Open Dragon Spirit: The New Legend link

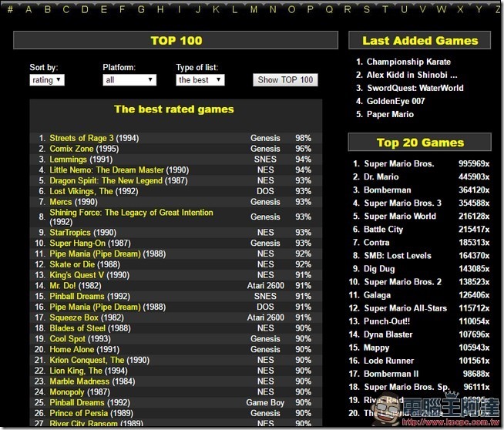pyautogui.click(x=106, y=180)
